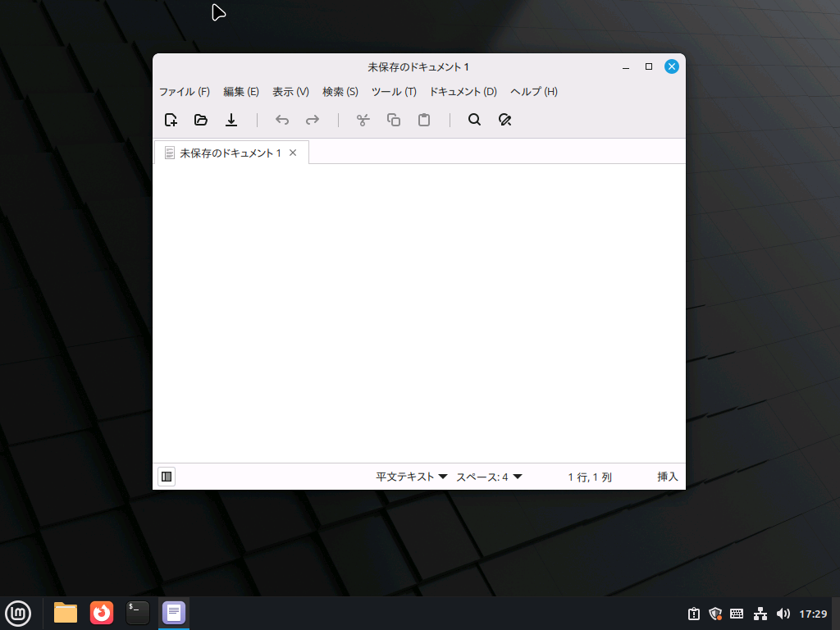Launch Firefox from the taskbar

(102, 612)
